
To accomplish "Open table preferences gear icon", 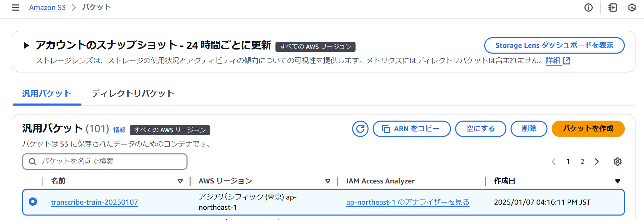I will (617, 162).
